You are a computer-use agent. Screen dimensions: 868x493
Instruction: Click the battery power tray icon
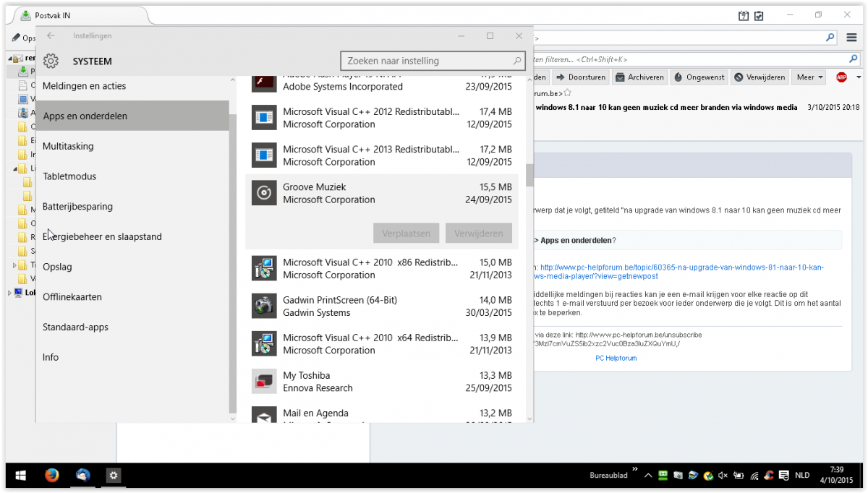coord(738,476)
